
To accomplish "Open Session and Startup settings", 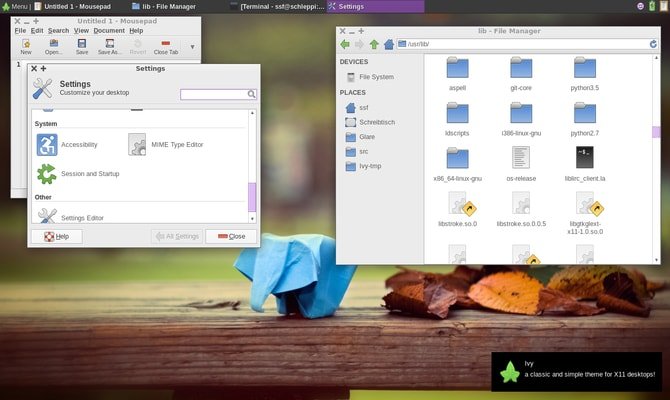I will pyautogui.click(x=78, y=174).
